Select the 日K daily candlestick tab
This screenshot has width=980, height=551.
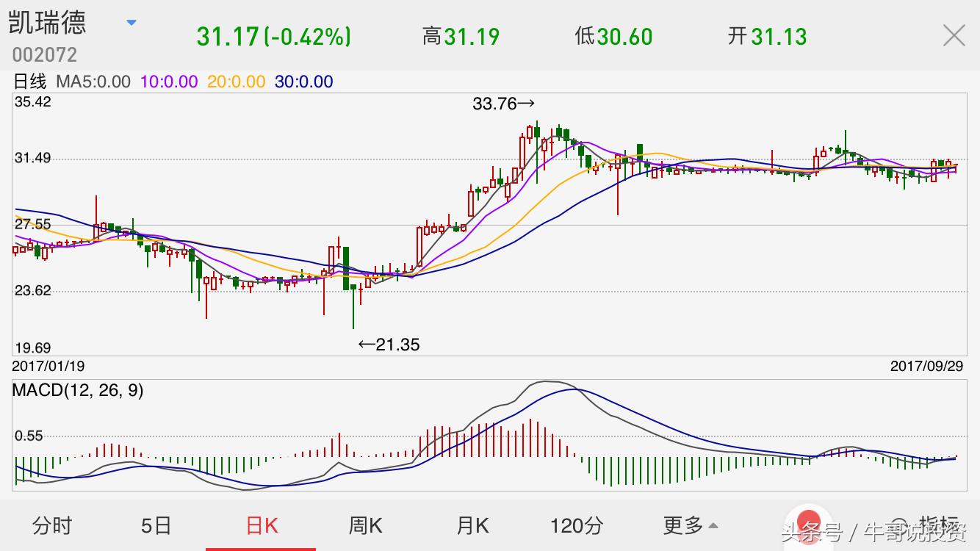click(262, 525)
